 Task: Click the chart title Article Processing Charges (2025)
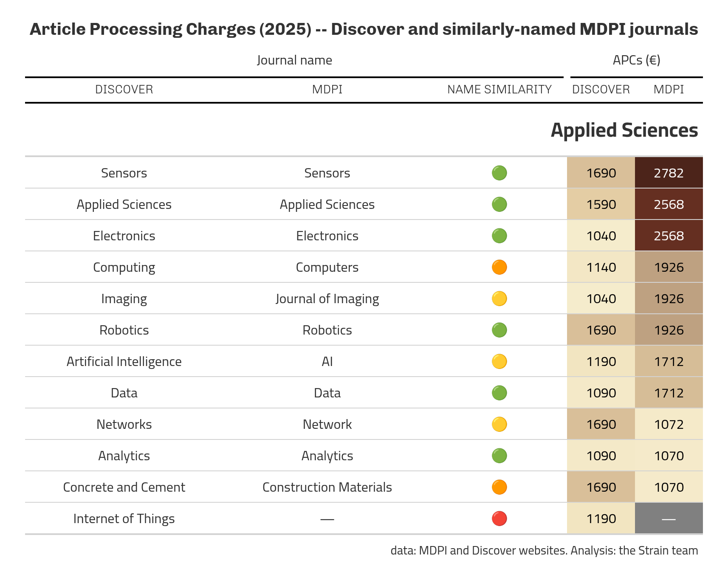pyautogui.click(x=364, y=29)
